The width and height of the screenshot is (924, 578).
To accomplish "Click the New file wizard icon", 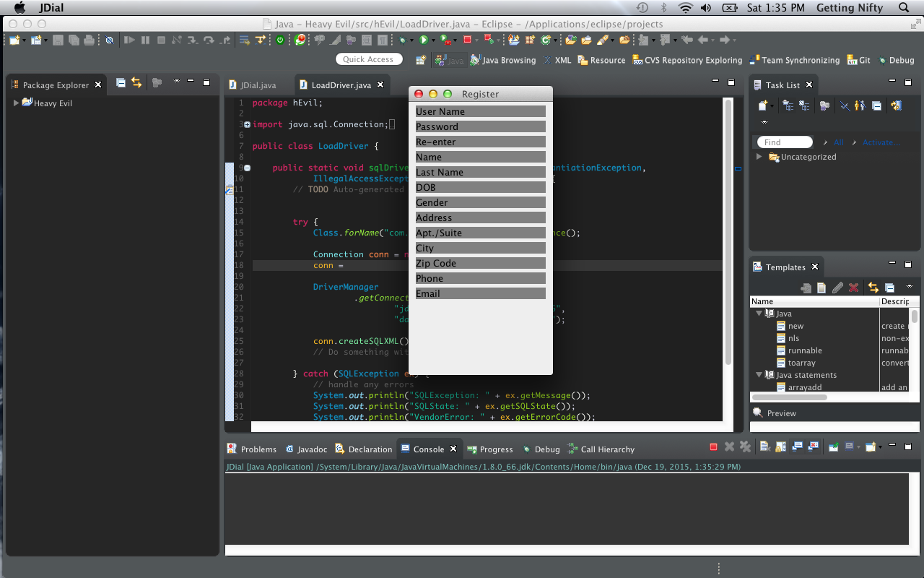I will [14, 40].
